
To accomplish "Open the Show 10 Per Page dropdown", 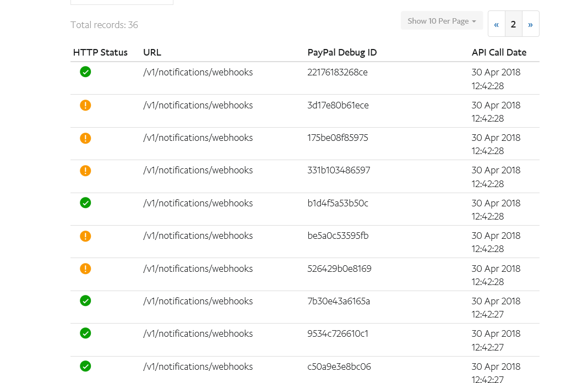I will pos(442,21).
